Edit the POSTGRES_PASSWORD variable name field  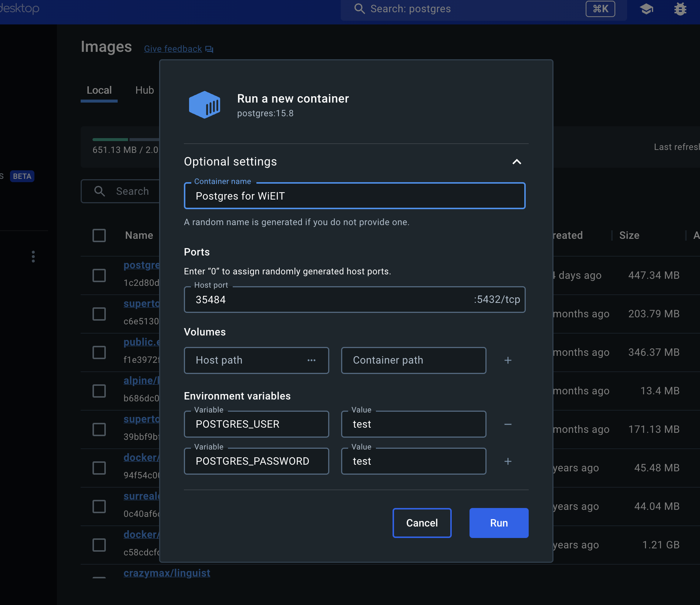256,461
